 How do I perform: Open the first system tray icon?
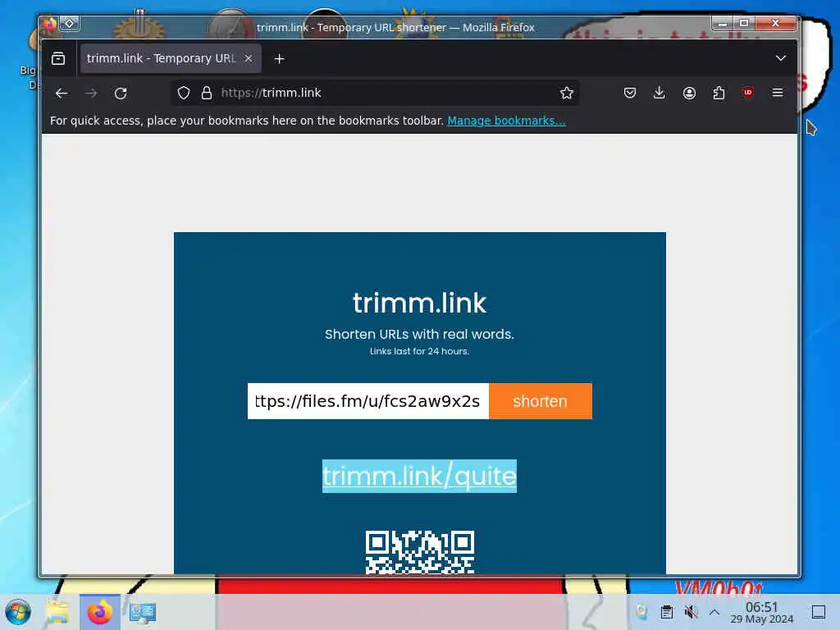(641, 612)
